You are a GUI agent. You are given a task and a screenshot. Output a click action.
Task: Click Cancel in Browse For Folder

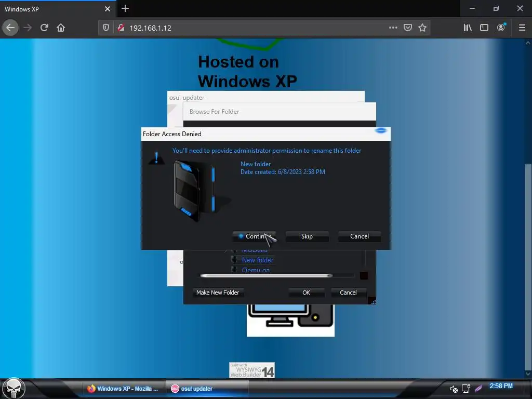pos(348,292)
